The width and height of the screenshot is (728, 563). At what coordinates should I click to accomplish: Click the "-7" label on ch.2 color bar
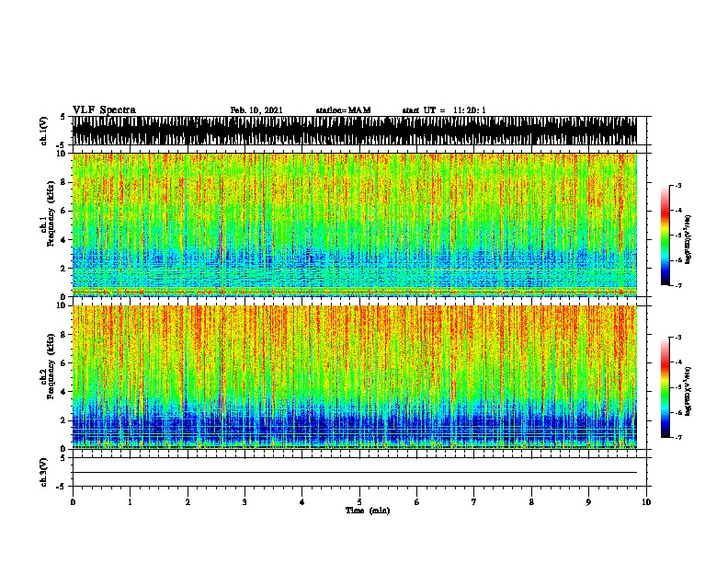click(x=678, y=437)
